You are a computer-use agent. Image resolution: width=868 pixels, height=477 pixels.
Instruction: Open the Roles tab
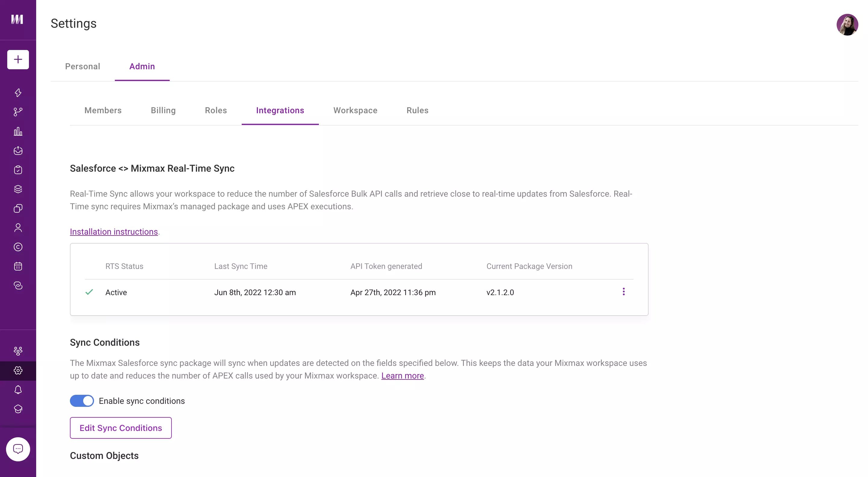[x=216, y=111]
